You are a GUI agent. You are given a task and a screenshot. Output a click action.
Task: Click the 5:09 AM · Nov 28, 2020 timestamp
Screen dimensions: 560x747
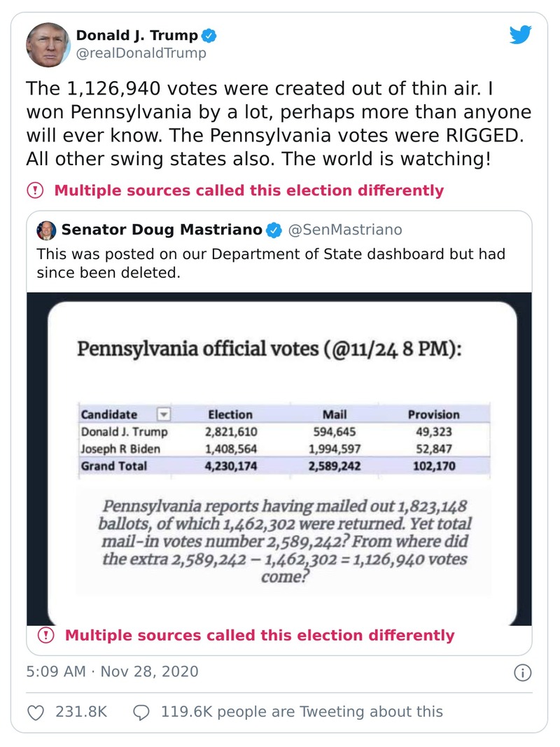(x=112, y=672)
